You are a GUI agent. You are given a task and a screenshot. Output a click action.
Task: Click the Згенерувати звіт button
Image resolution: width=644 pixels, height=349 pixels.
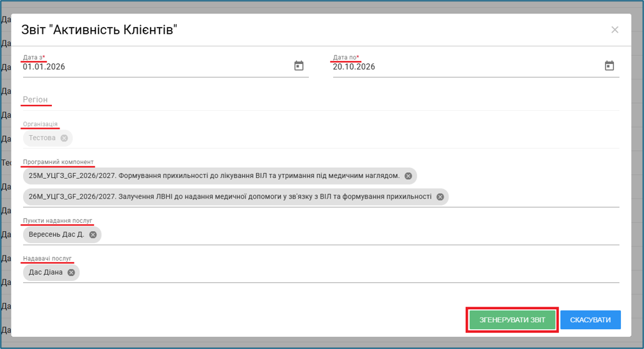(x=512, y=320)
